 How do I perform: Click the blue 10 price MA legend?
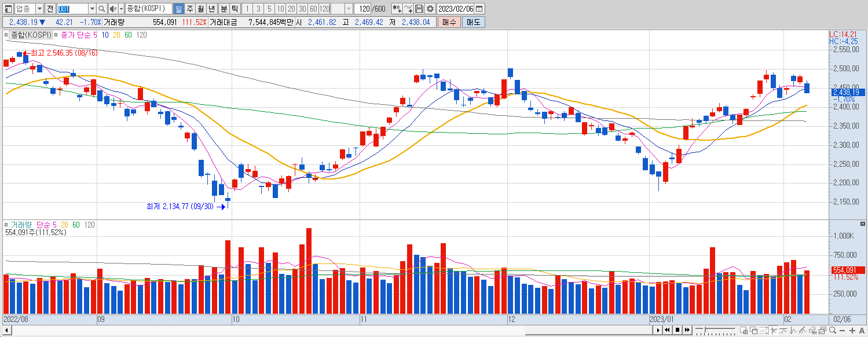pos(105,35)
